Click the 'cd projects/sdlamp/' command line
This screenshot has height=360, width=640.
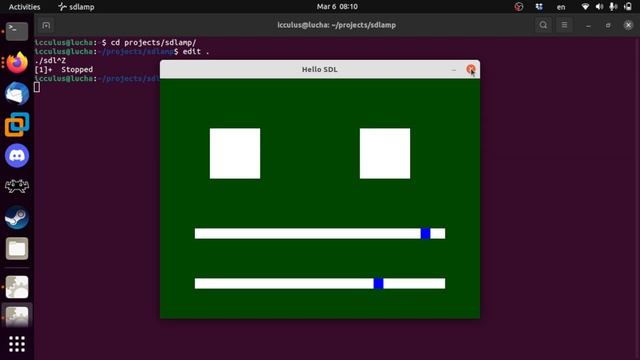[x=153, y=42]
